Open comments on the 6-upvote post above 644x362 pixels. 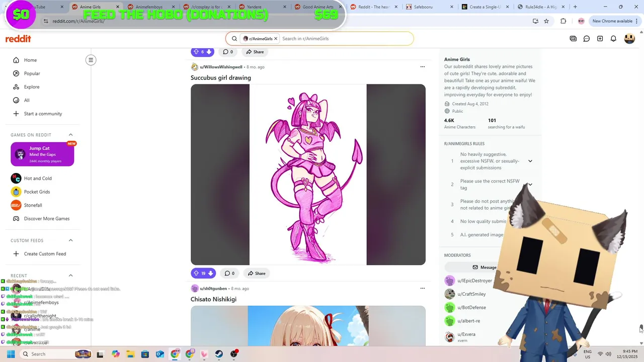tap(227, 52)
